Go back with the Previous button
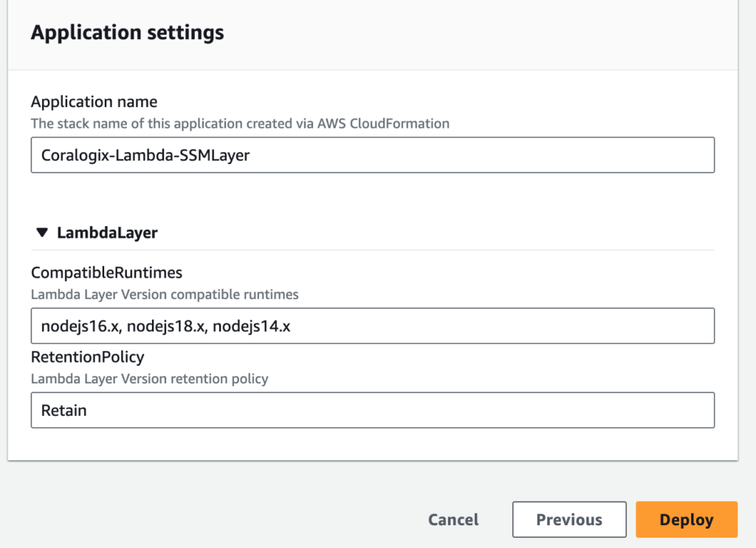Viewport: 756px width, 548px height. click(x=569, y=519)
